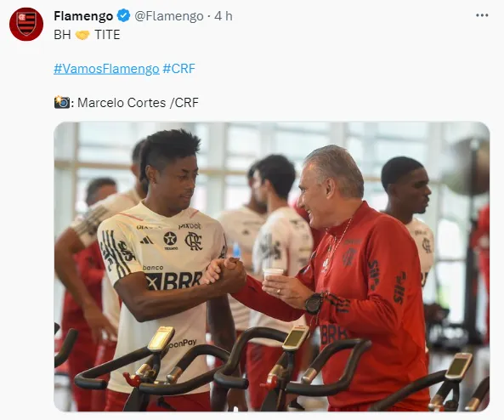Screen dimensions: 504x420
Task: Open the 4 h timestamp link
Action: click(x=223, y=16)
